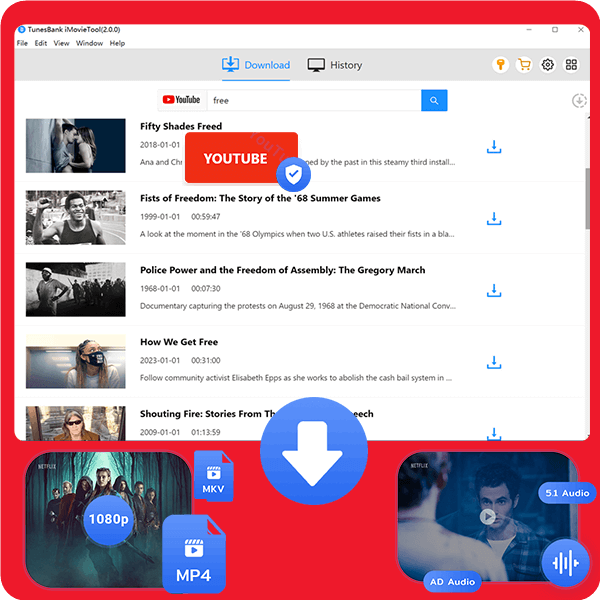Open the download queue circle icon
Viewport: 600px width, 600px height.
coord(579,101)
